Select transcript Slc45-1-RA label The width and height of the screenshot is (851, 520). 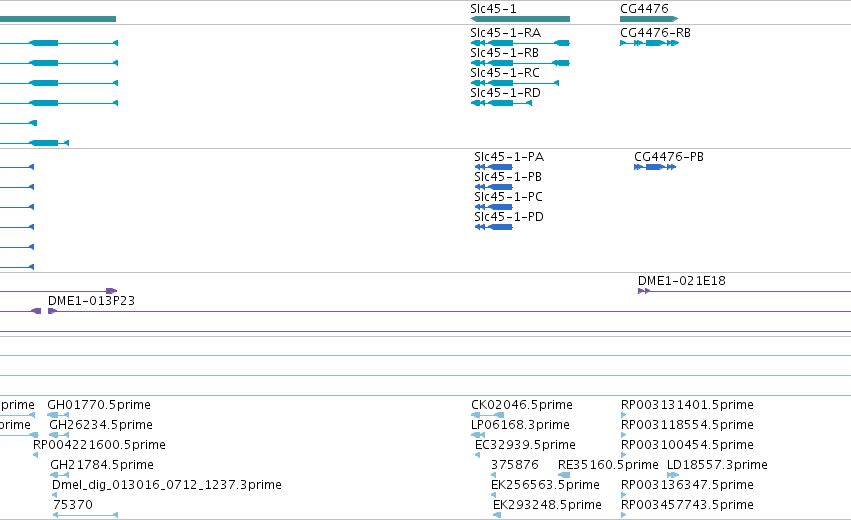tap(505, 33)
